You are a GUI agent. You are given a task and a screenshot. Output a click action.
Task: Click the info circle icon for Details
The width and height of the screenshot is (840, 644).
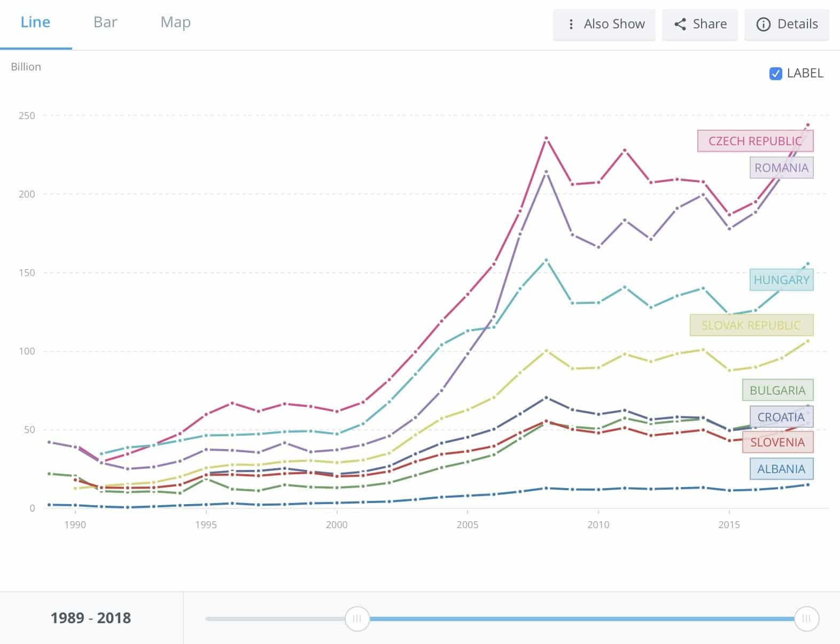[x=764, y=25]
